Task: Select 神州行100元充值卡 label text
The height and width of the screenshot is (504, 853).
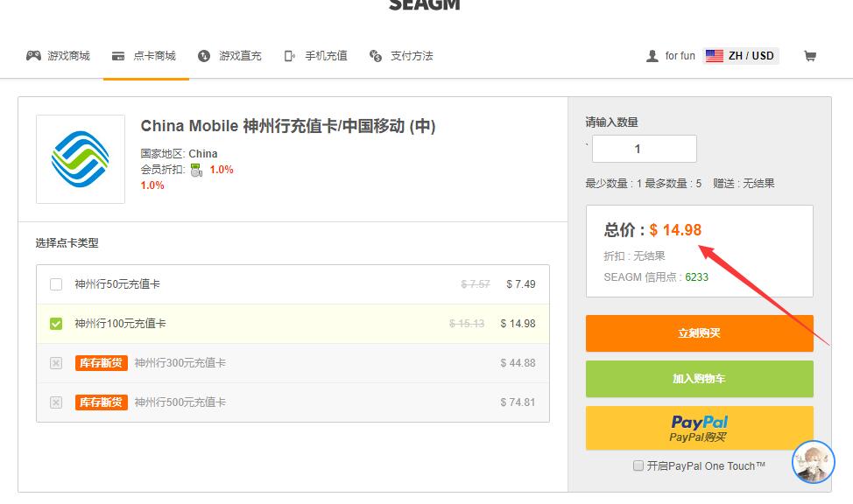Action: 120,324
